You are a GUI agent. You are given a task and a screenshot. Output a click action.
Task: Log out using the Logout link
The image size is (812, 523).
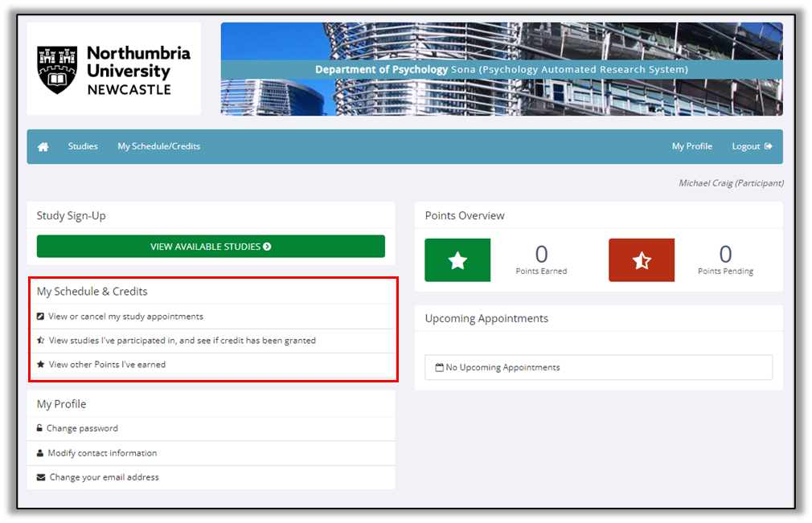pyautogui.click(x=751, y=146)
